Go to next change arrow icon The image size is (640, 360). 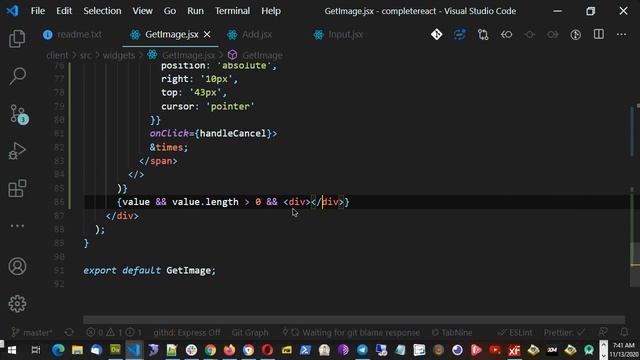click(x=553, y=34)
